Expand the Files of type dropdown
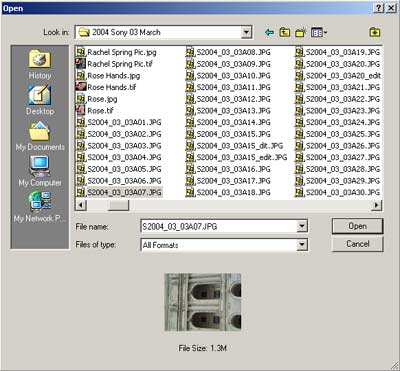 click(x=302, y=245)
